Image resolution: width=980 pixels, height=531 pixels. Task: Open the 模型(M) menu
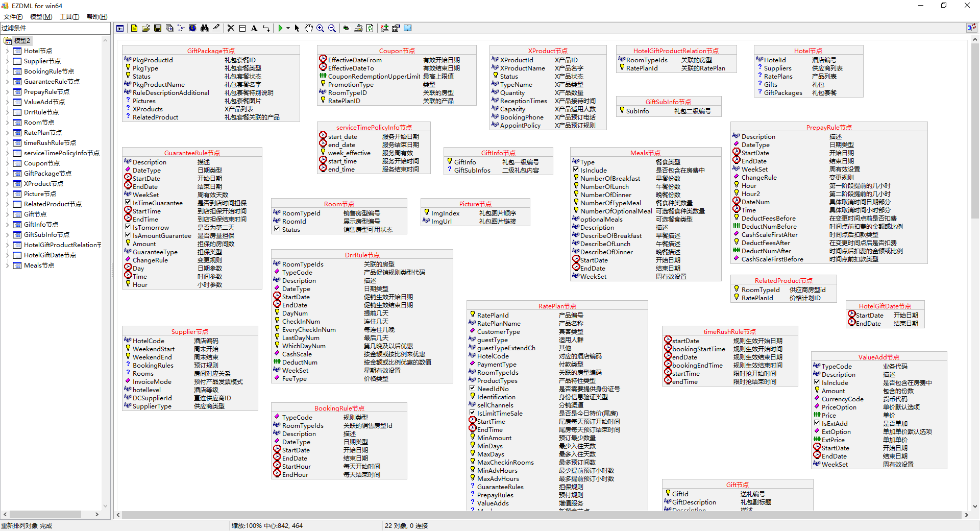coord(41,16)
